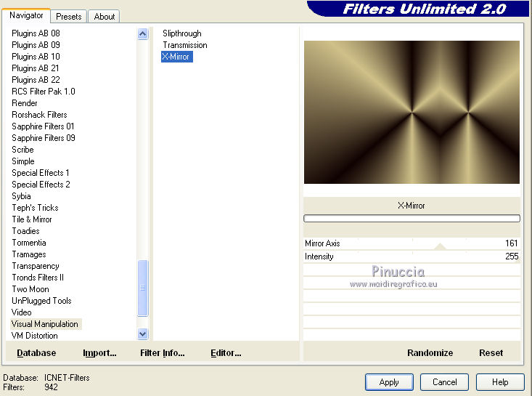Image resolution: width=532 pixels, height=396 pixels.
Task: Select the Two Moon category
Action: [x=30, y=289]
